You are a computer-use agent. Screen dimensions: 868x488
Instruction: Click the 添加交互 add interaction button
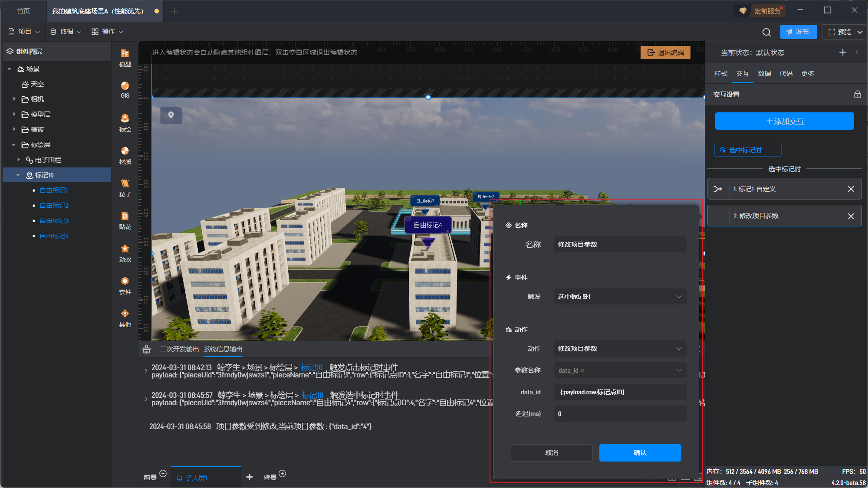point(784,121)
